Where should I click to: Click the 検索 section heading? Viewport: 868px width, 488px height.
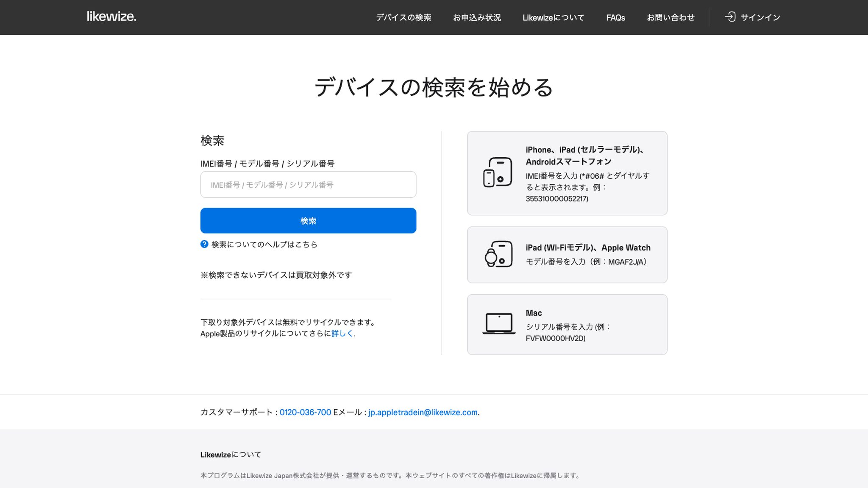tap(212, 141)
